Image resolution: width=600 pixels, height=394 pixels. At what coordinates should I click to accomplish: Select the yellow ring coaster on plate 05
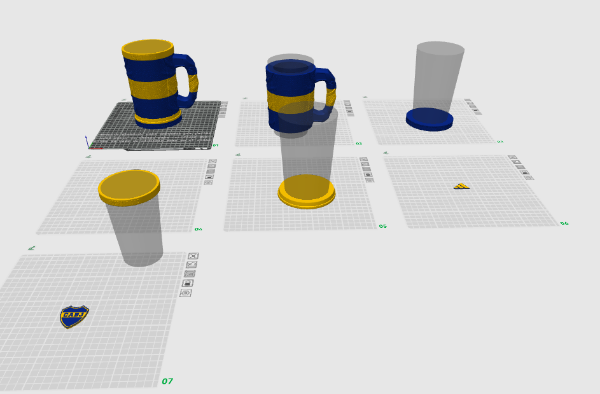pyautogui.click(x=307, y=191)
